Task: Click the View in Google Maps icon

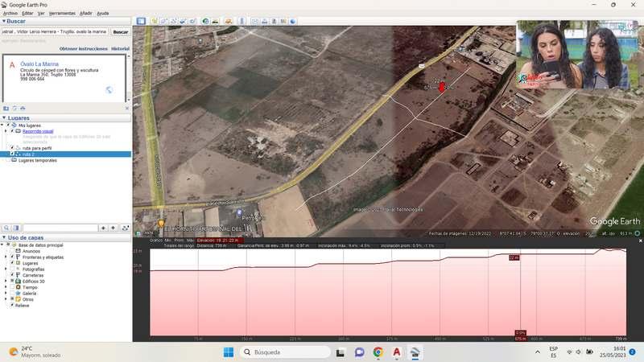Action: tap(283, 21)
